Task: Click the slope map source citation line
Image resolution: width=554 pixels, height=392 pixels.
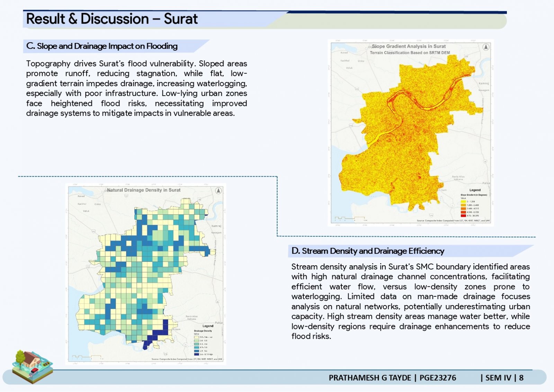Action: click(x=453, y=221)
